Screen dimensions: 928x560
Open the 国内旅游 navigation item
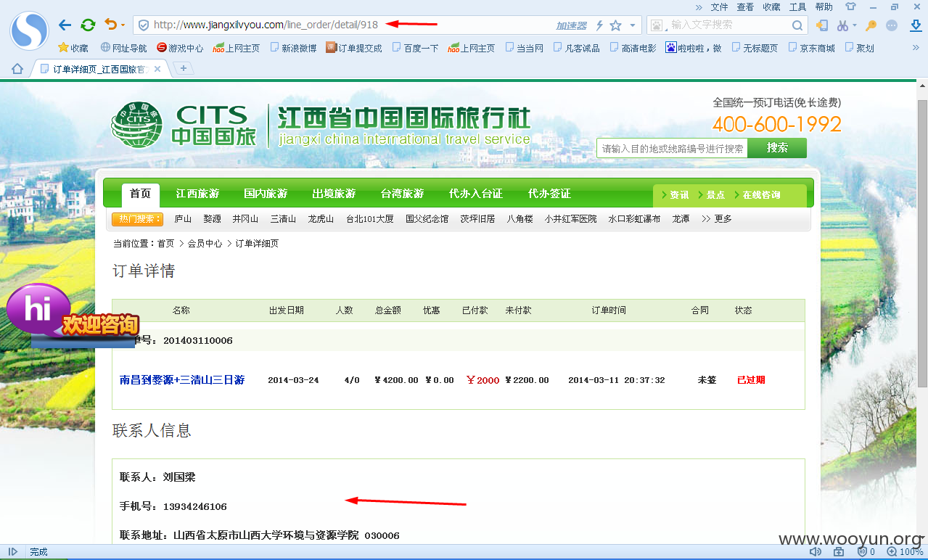[266, 194]
